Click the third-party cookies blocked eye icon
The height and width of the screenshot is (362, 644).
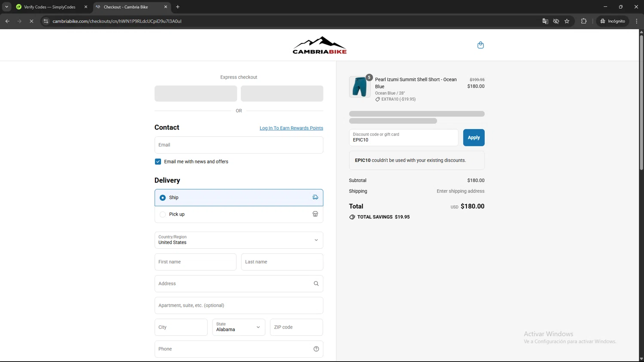click(x=556, y=21)
